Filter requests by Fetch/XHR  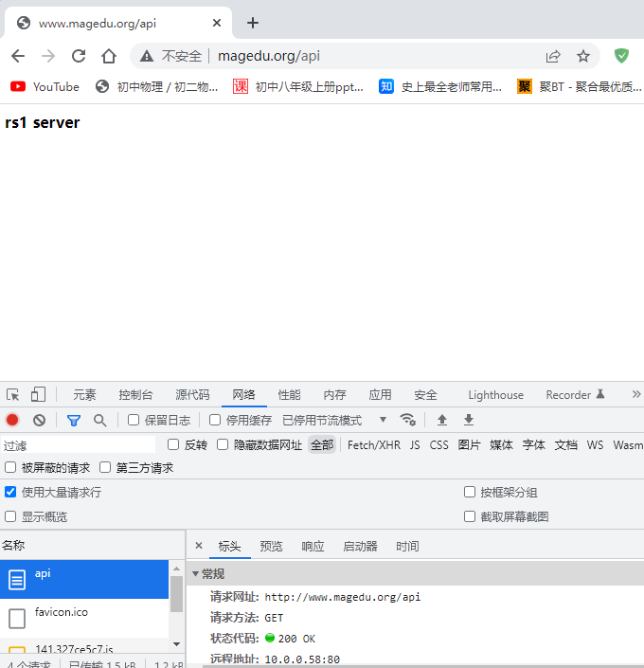(x=374, y=445)
